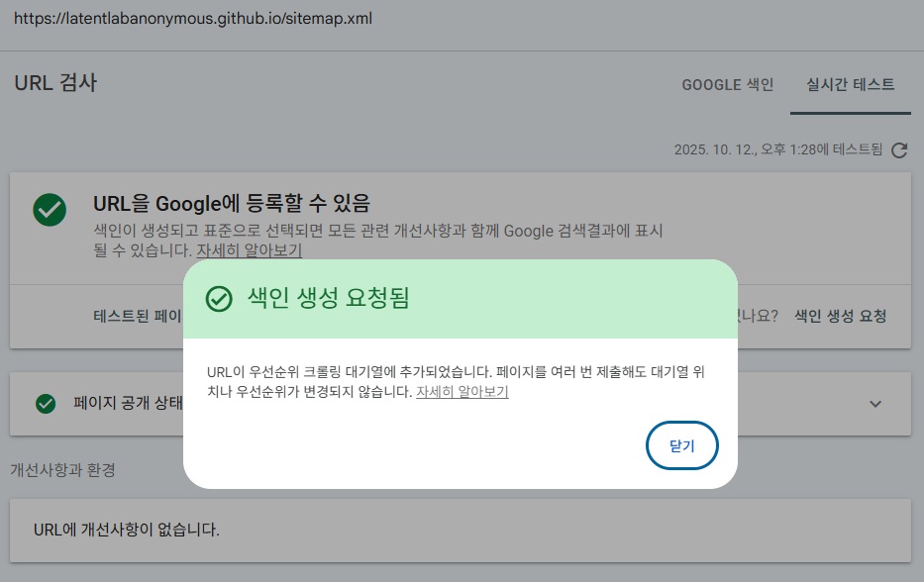Click the check icon next to 페이지 공개 상태

(x=45, y=403)
